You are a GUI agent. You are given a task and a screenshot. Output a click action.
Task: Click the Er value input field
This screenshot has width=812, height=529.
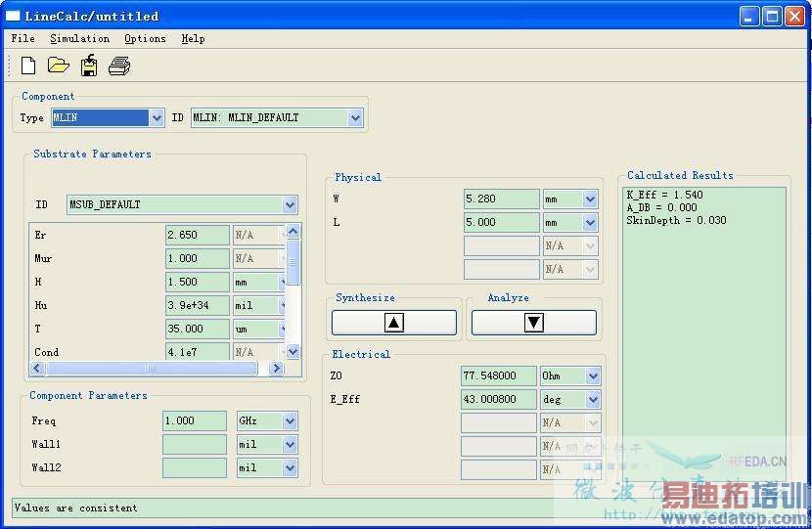pos(197,236)
